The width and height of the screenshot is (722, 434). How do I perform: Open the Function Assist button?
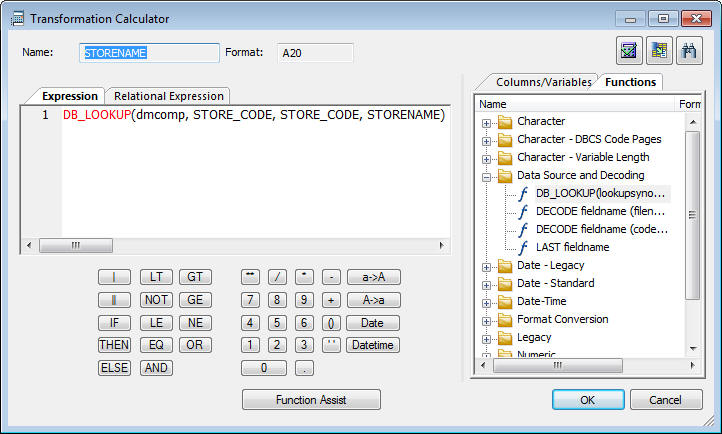311,399
